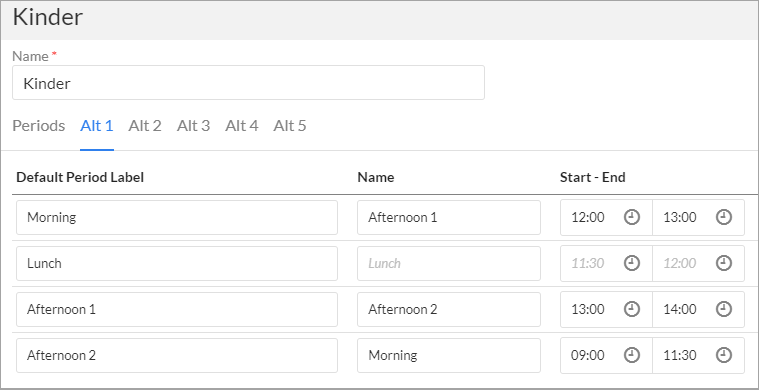Image resolution: width=759 pixels, height=390 pixels.
Task: Click the 13:00 end time value in first row
Action: point(680,217)
